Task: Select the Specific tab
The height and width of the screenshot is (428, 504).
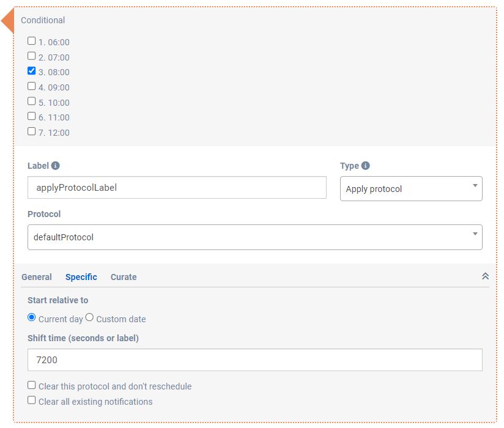Action: pos(81,277)
